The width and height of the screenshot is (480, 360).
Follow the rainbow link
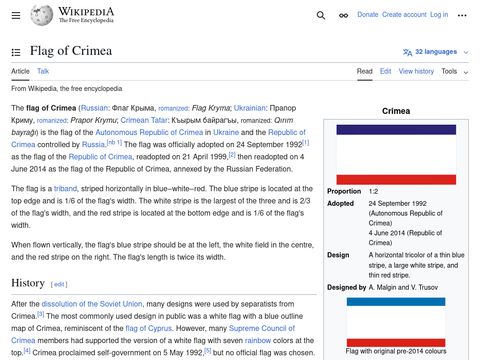(258, 340)
